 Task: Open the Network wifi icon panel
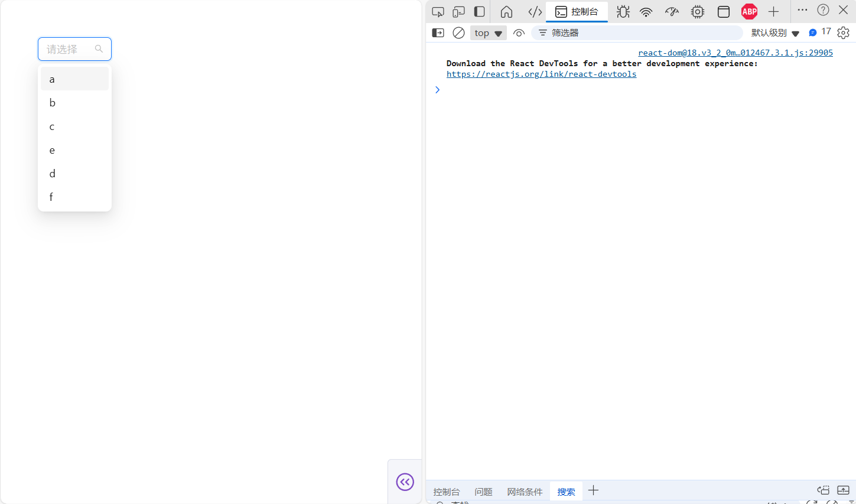(x=646, y=12)
